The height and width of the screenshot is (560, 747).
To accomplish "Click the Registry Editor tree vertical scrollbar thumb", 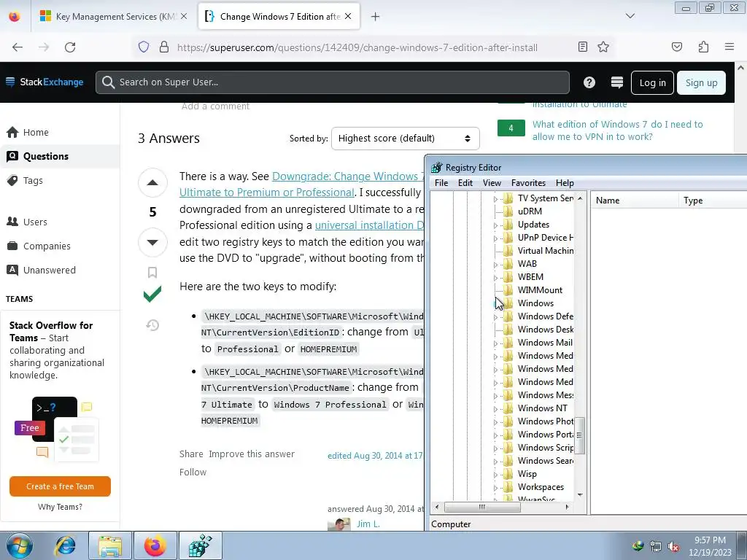I will point(580,435).
